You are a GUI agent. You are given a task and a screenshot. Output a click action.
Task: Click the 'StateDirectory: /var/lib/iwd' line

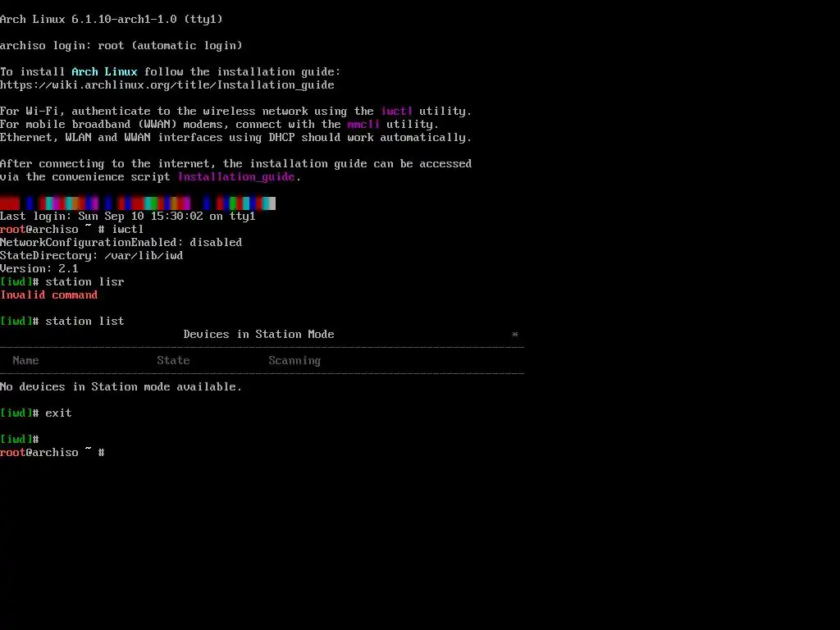pos(92,256)
